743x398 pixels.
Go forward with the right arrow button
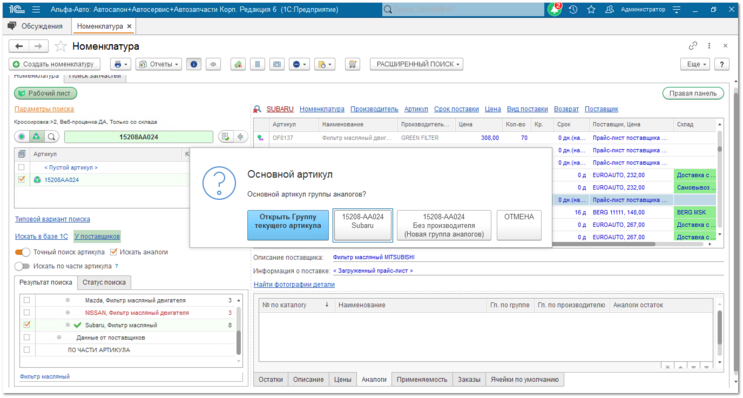click(38, 46)
